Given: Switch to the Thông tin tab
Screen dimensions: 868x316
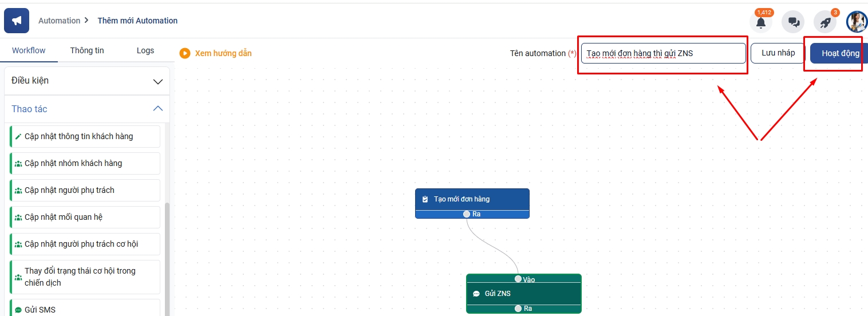Looking at the screenshot, I should pyautogui.click(x=87, y=50).
